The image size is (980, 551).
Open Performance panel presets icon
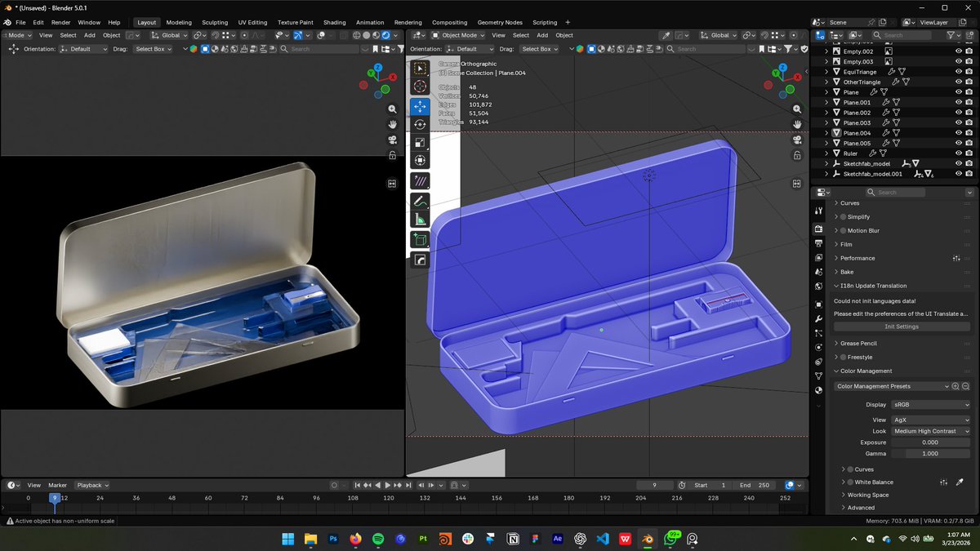point(956,258)
